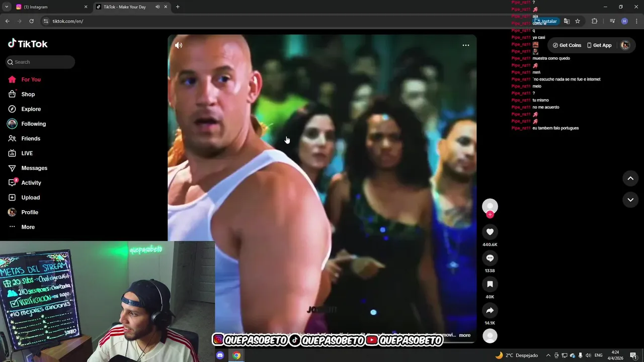This screenshot has width=644, height=362.
Task: Open the clock and date 4:24
Action: click(616, 355)
